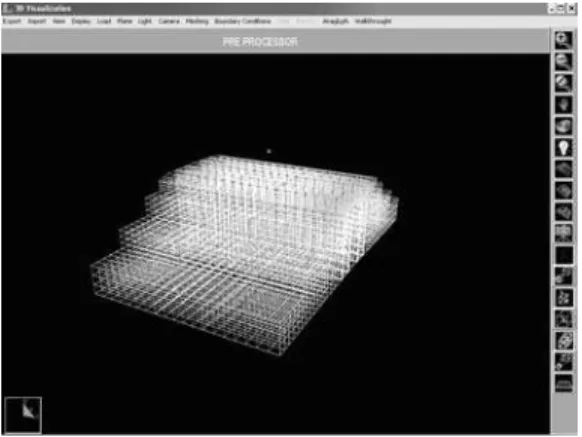The image size is (582, 437).
Task: Close the 3D Visualization window
Action: 572,8
